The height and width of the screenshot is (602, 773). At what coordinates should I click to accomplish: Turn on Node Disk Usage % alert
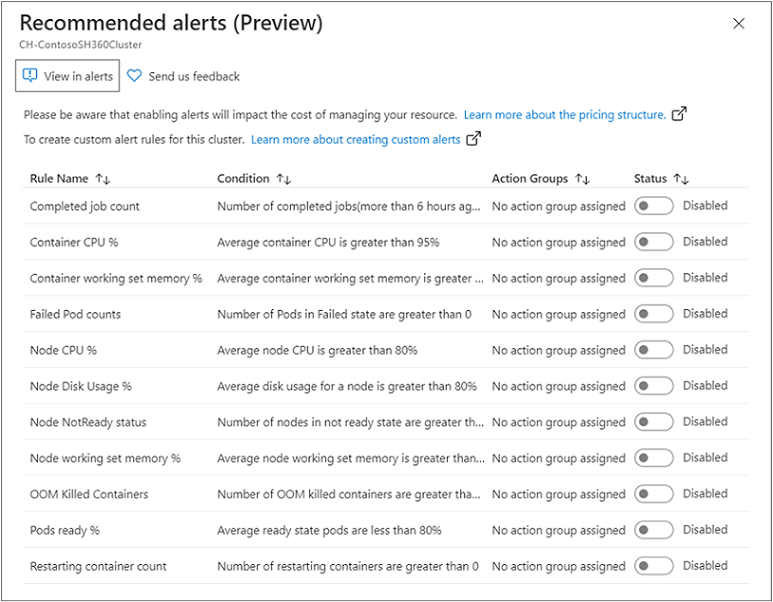coord(653,386)
